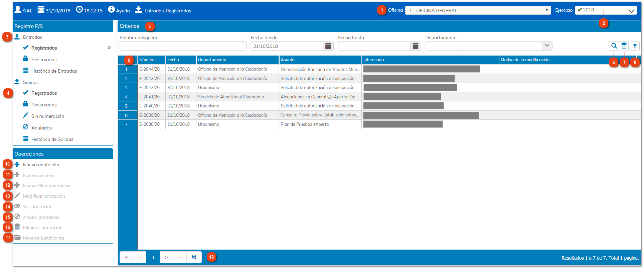Go to next page of results
This screenshot has width=644, height=269.
pos(166,257)
